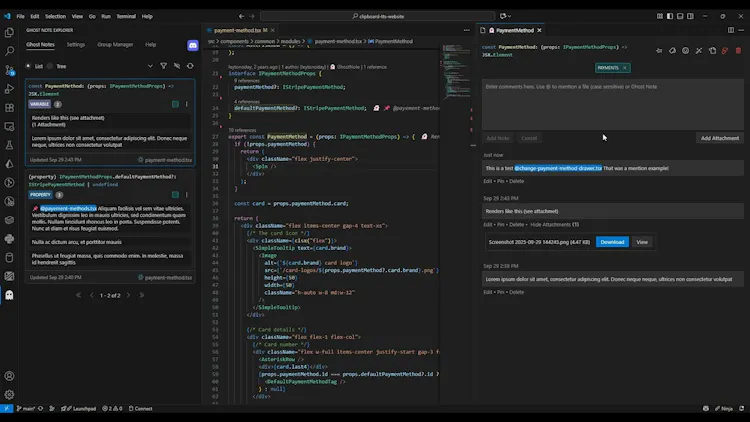Go to next page of ghost notes
Viewport: 750px width, 422px height.
[128, 295]
